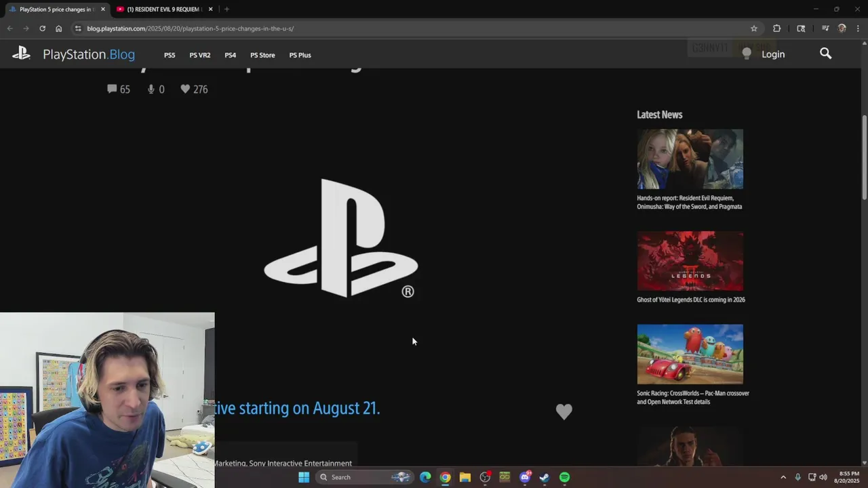Open the PS5 menu item

170,55
